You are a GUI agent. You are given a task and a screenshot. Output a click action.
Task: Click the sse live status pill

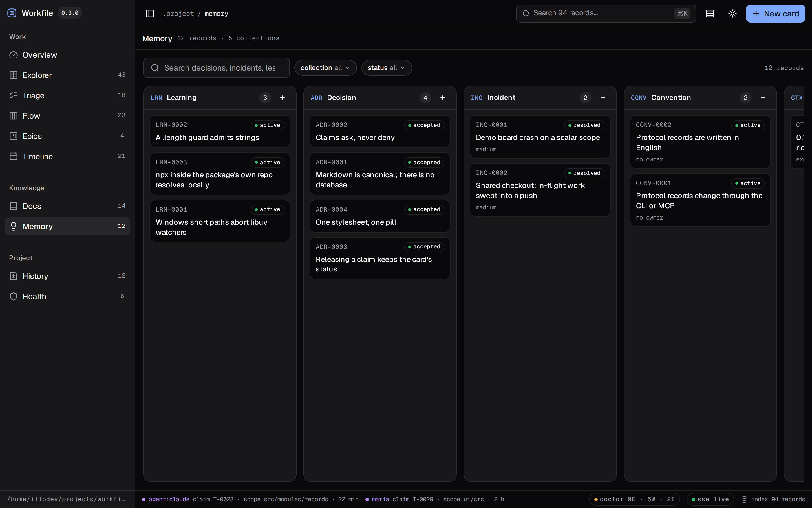pos(710,499)
